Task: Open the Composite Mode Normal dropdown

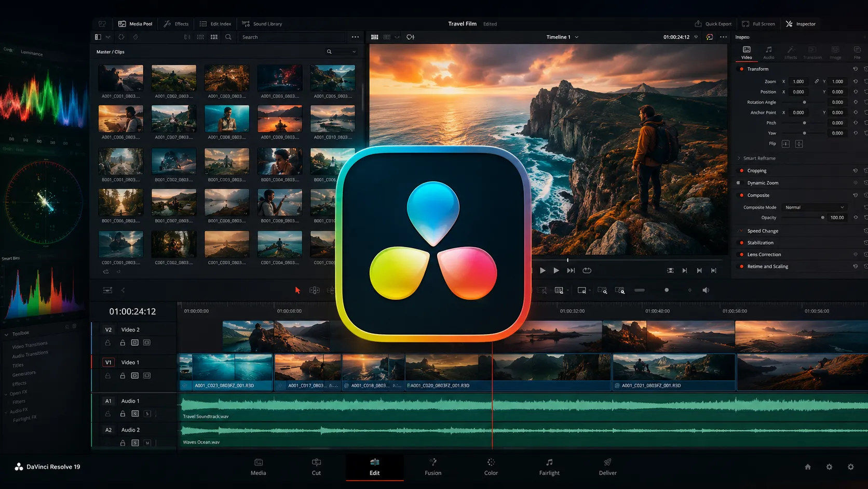Action: 815,207
